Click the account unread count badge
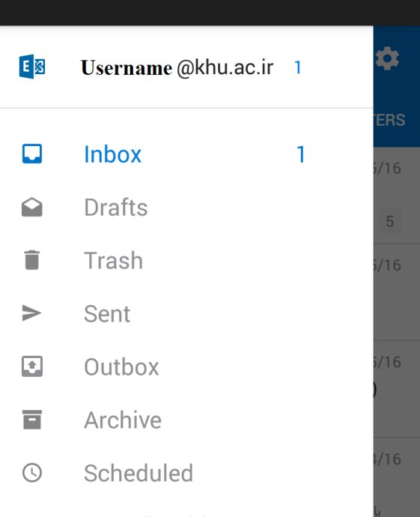The image size is (420, 517). coord(298,67)
